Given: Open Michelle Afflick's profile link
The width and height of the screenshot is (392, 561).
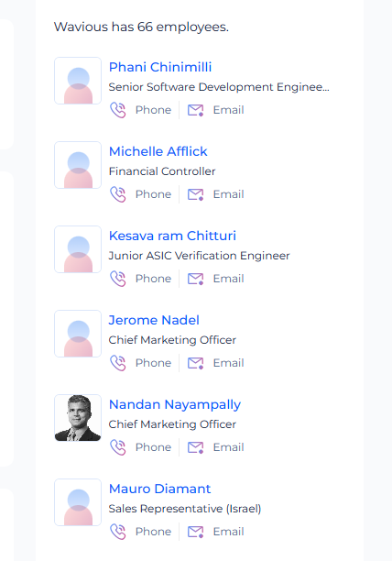Looking at the screenshot, I should point(158,151).
